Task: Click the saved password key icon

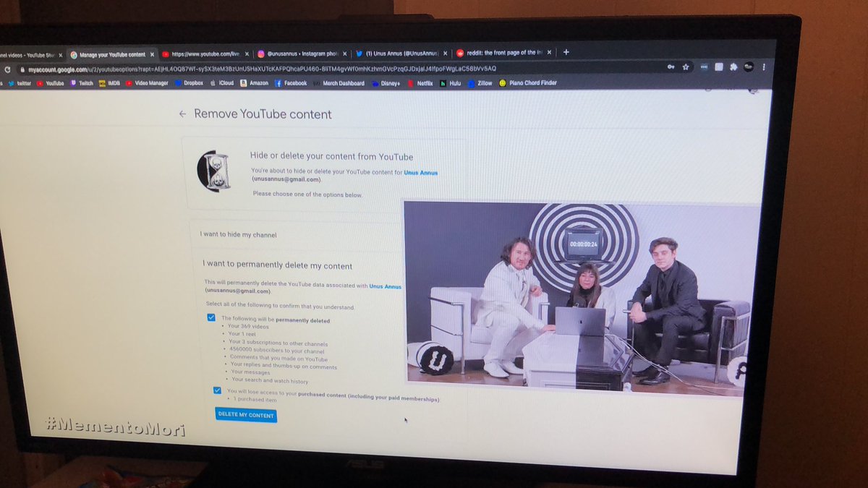Action: pyautogui.click(x=671, y=67)
